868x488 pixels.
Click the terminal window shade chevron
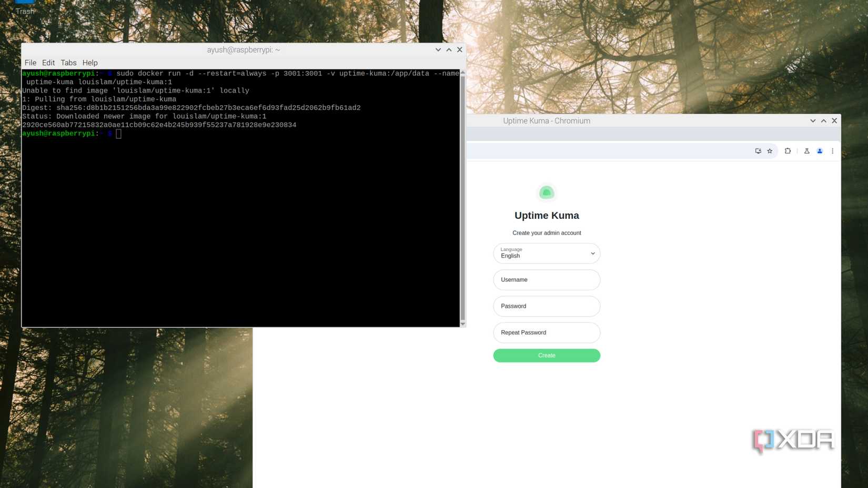click(x=438, y=49)
